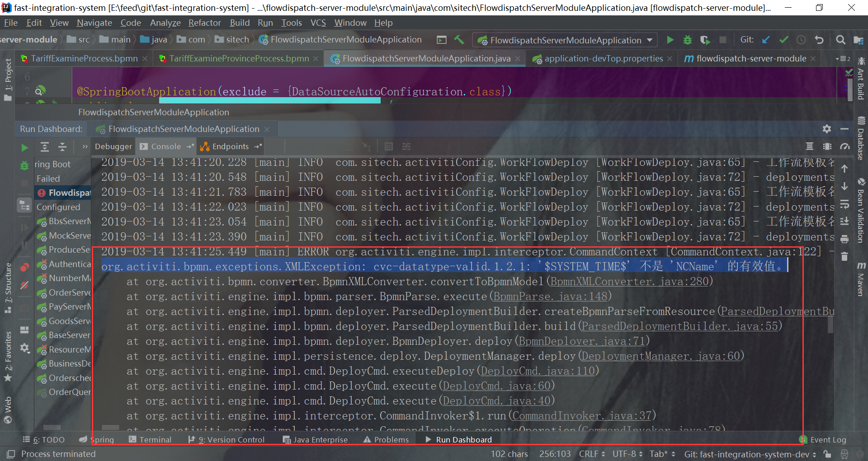Commit changes with the green Git checkmark icon
This screenshot has height=461, width=868.
(783, 40)
